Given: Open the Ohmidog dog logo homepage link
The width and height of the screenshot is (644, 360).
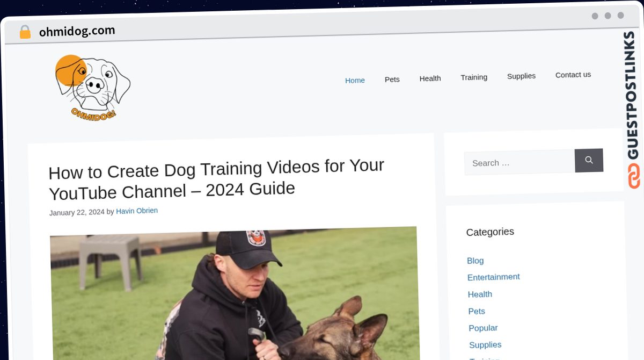Looking at the screenshot, I should coord(92,88).
